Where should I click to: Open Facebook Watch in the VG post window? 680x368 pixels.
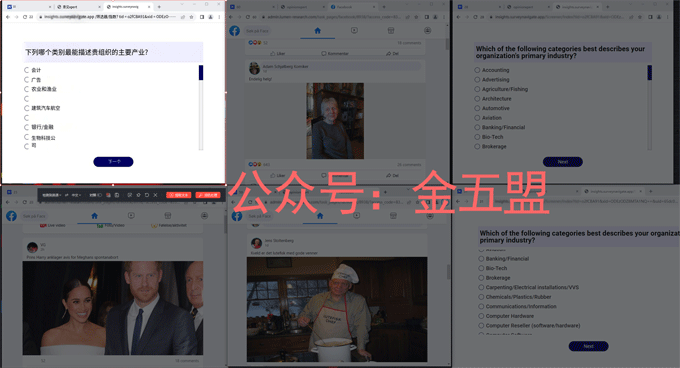pyautogui.click(x=131, y=215)
